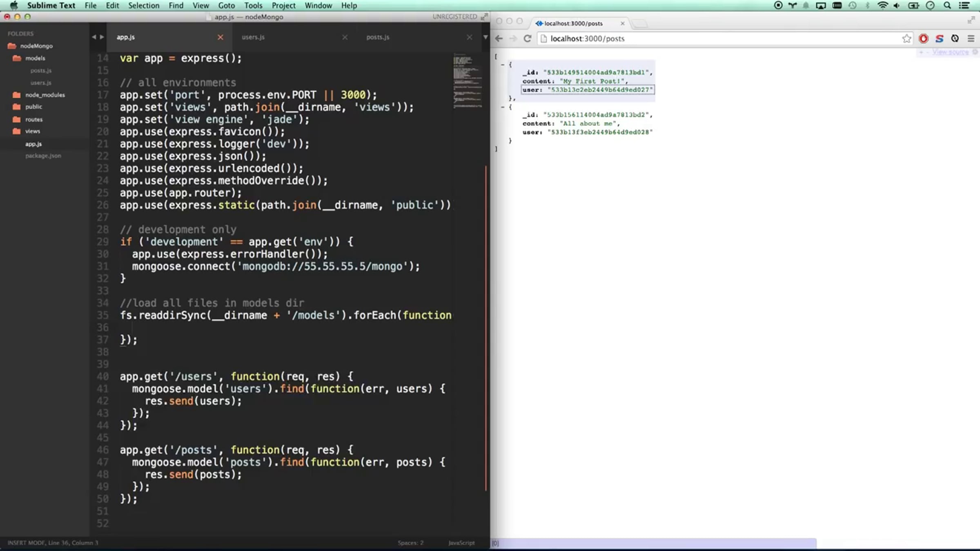The width and height of the screenshot is (980, 551).
Task: Click the browser reload button
Action: [x=527, y=38]
